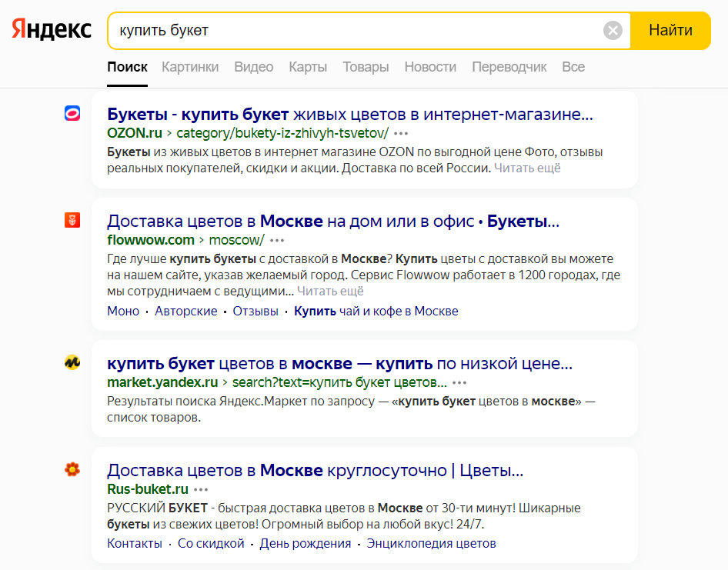Open the three-dot menu for the flowwow.com result
Image resolution: width=728 pixels, height=570 pixels.
(x=277, y=240)
